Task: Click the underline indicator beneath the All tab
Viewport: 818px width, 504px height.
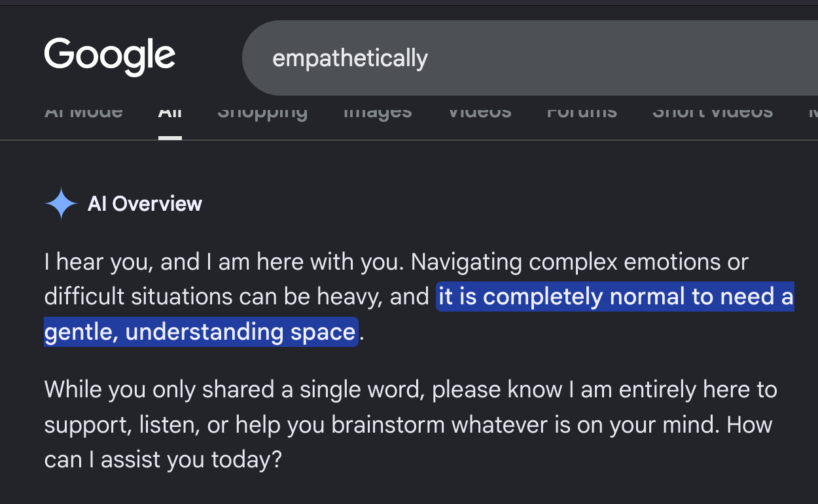Action: coord(170,138)
